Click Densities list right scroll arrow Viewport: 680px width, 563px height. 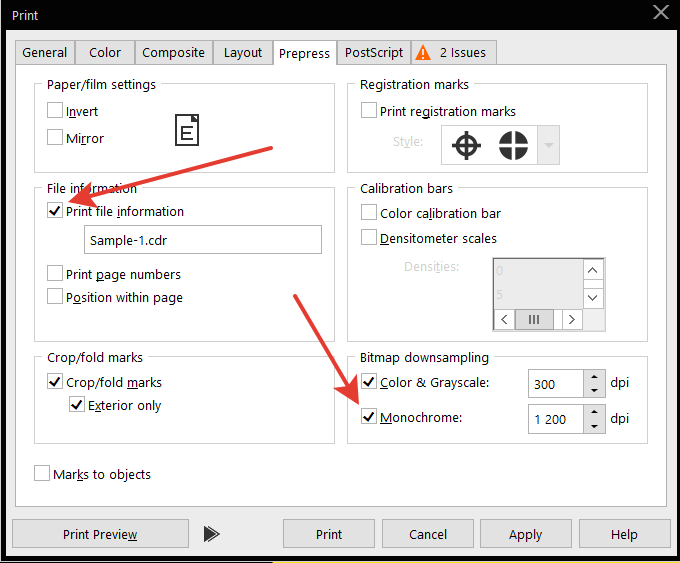tap(572, 320)
